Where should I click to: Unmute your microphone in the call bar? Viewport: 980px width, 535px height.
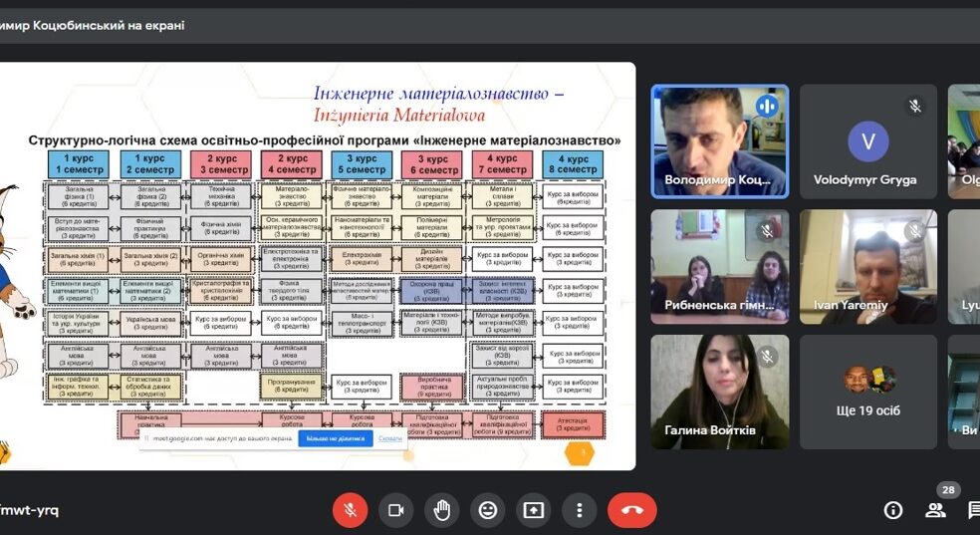351,510
